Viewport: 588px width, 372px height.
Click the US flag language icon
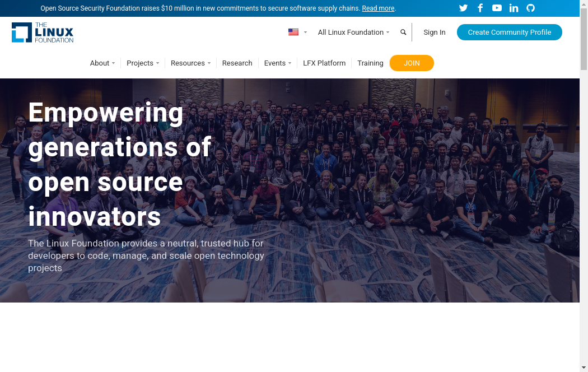pos(293,32)
